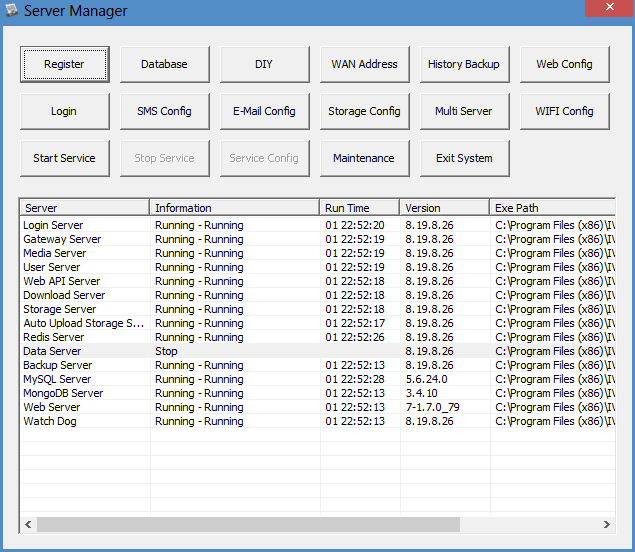Select the Login Server row
The image size is (635, 552).
318,225
